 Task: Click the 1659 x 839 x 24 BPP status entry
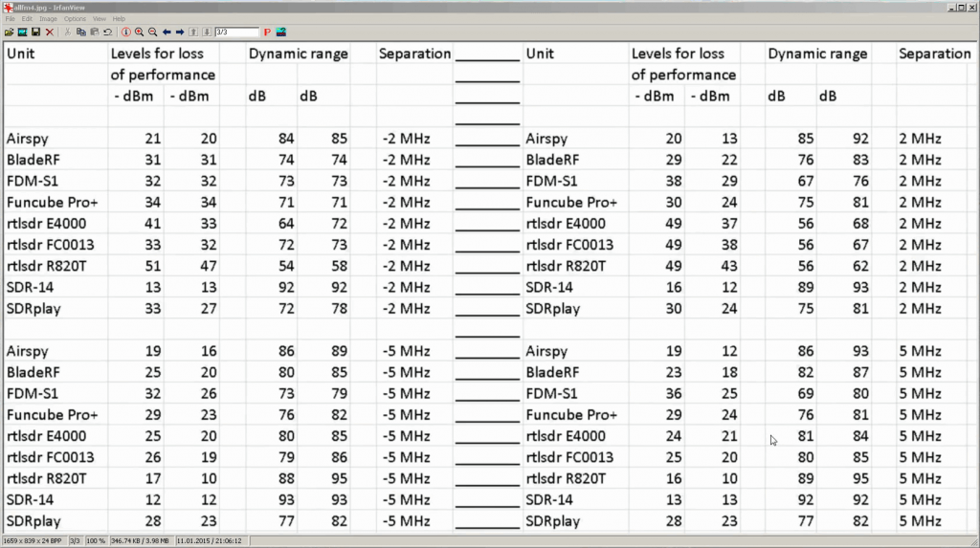pos(33,540)
